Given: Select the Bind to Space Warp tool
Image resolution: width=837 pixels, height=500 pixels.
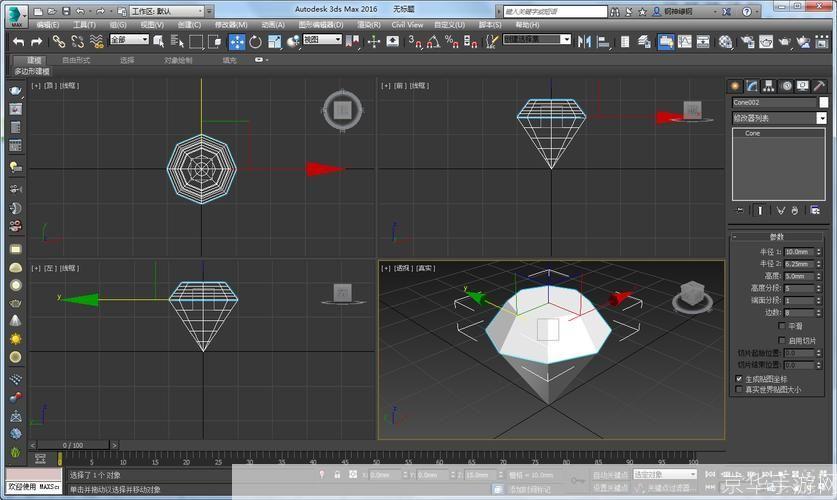Looking at the screenshot, I should [97, 41].
